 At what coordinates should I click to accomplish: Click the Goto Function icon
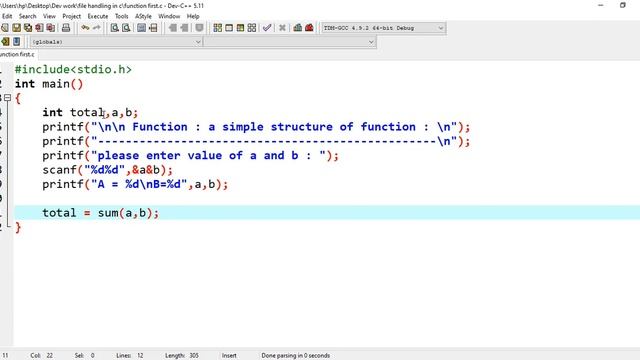(x=141, y=28)
